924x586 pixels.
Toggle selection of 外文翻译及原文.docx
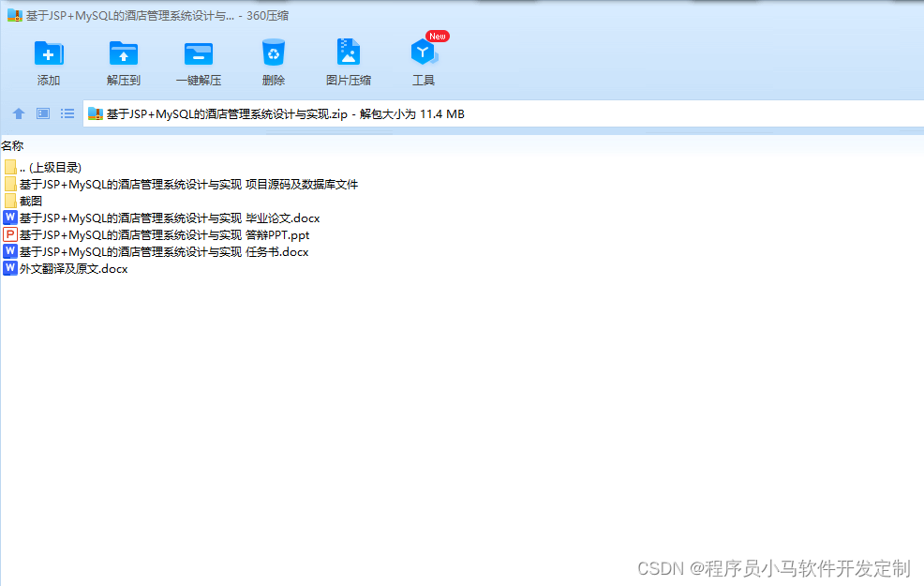click(66, 268)
